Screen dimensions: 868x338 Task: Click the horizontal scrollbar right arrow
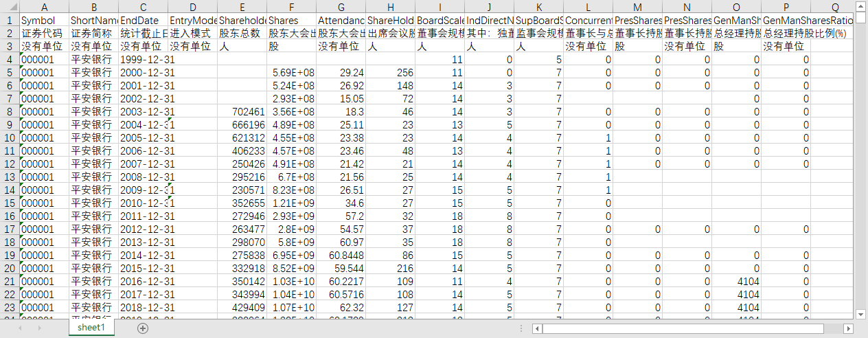pos(848,328)
